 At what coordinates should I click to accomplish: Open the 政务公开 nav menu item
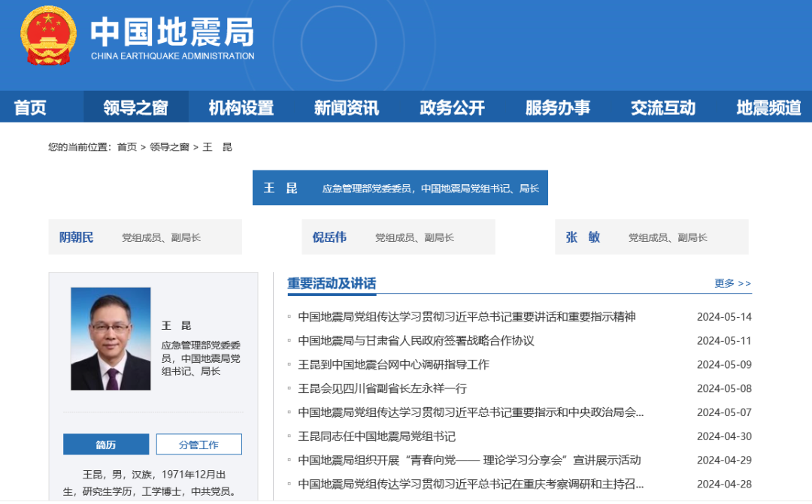tap(452, 107)
